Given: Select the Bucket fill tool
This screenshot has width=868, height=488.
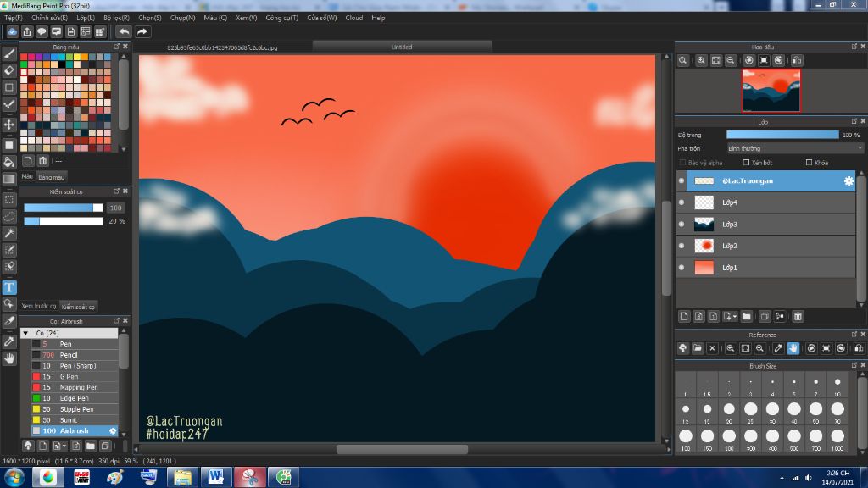Looking at the screenshot, I should click(x=8, y=162).
